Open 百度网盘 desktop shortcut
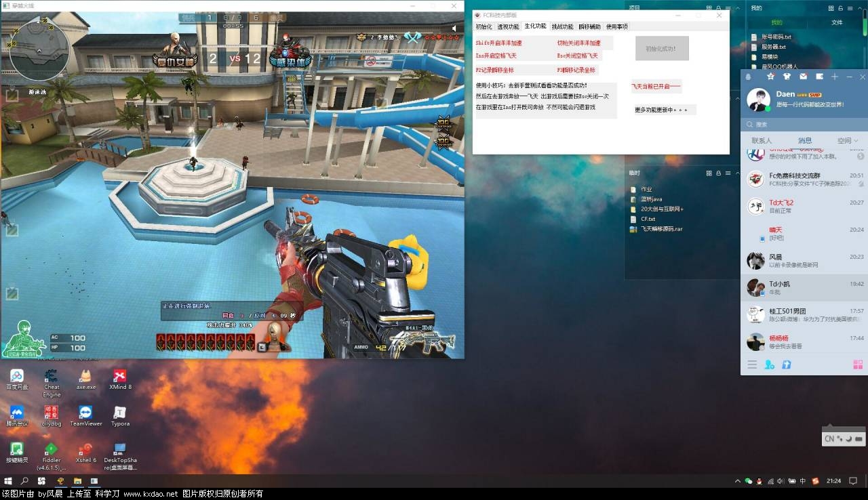 pos(17,379)
